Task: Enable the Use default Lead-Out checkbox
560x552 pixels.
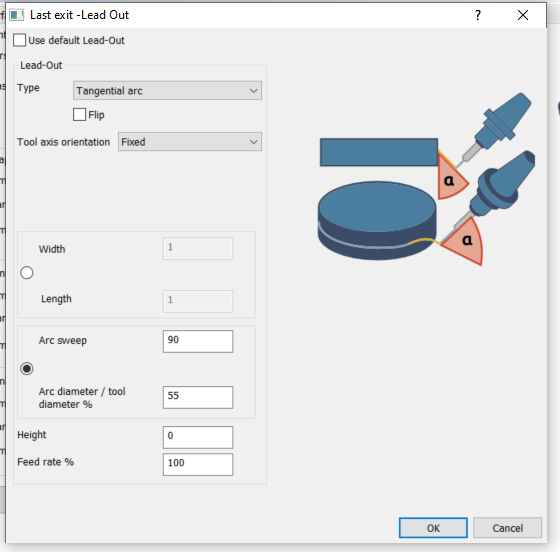Action: (19, 40)
